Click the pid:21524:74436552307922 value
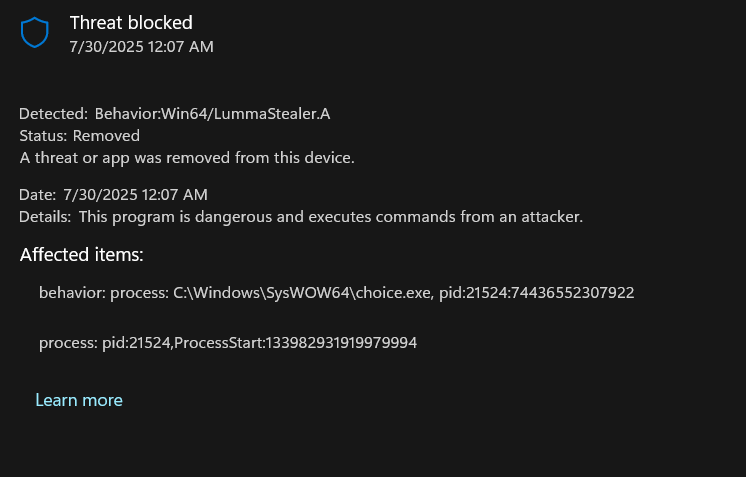The image size is (746, 477). (x=536, y=292)
